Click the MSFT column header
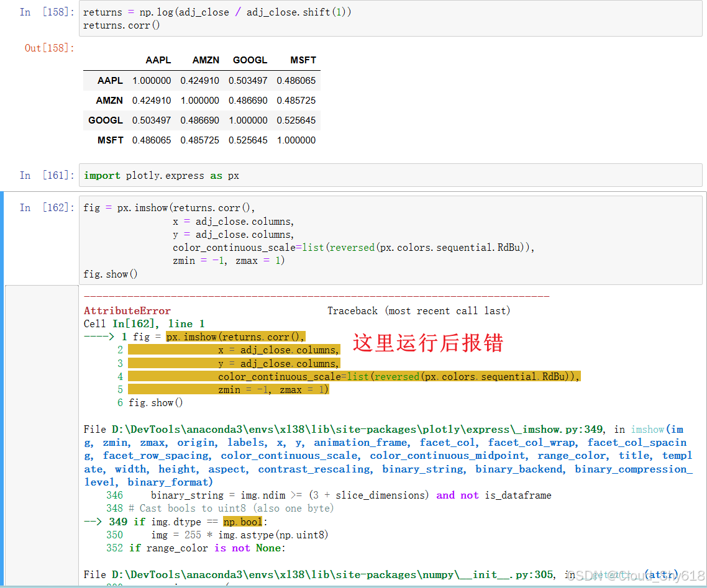The image size is (707, 588). (x=303, y=60)
